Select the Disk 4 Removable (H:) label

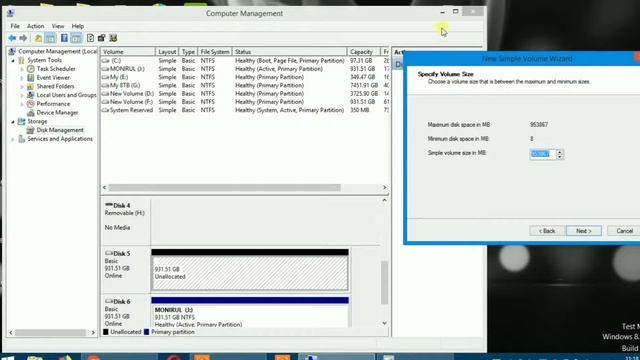(124, 213)
